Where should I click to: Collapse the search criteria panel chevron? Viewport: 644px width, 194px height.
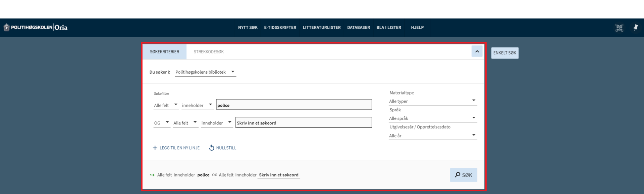tap(477, 51)
